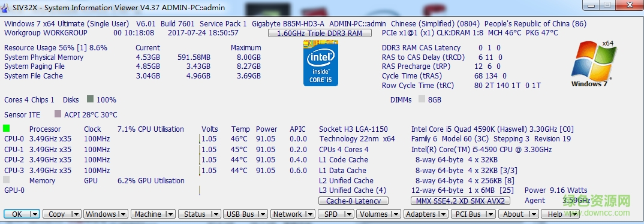Click the 'Workgroup WORKGROUP' text
644x224 pixels.
click(46, 33)
